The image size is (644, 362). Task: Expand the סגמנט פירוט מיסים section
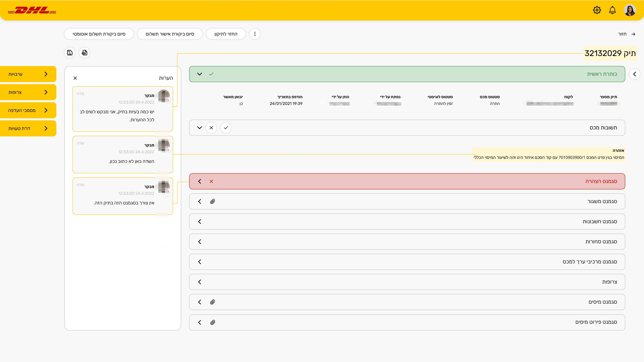(200, 322)
